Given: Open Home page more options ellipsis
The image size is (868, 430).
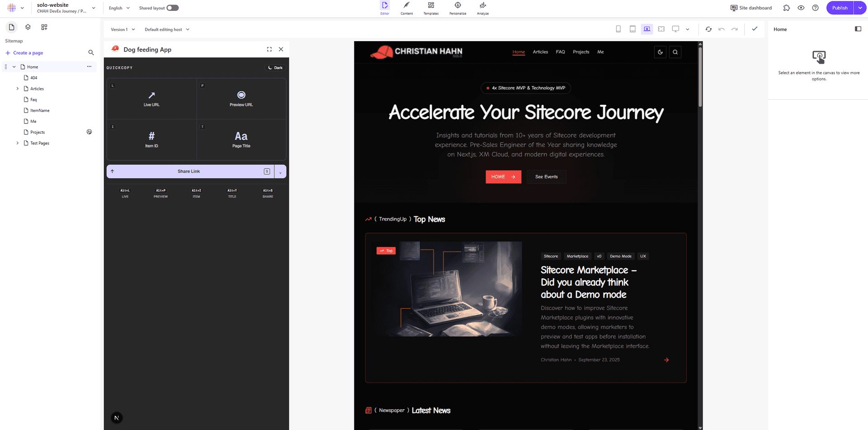Looking at the screenshot, I should tap(89, 66).
